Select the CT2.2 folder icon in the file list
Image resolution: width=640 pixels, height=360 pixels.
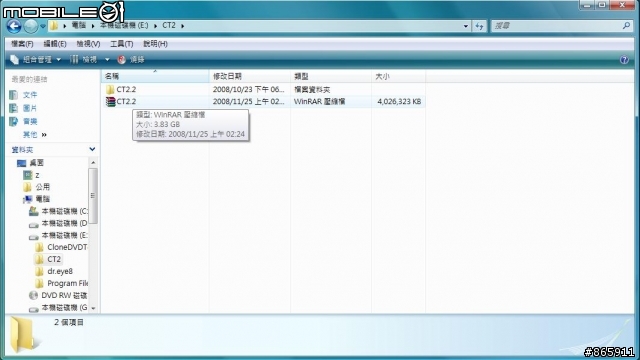click(x=110, y=89)
